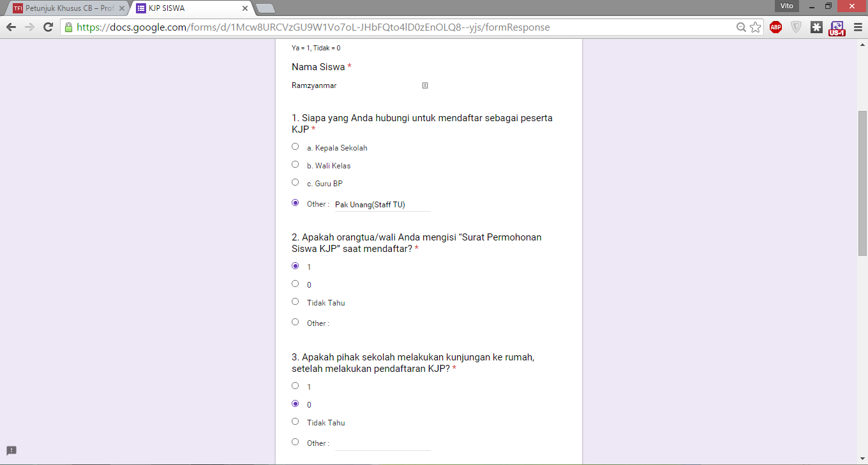The height and width of the screenshot is (465, 868).
Task: Select radio option a. Kepala Sekolah
Action: (x=295, y=146)
